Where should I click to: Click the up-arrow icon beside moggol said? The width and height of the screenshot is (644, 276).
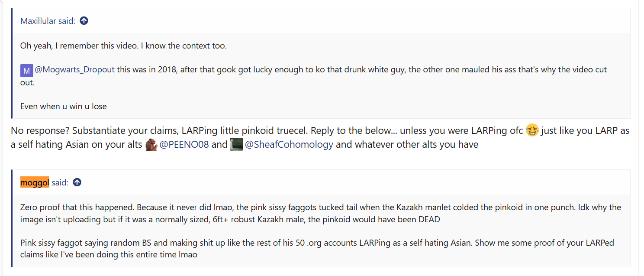(x=77, y=182)
